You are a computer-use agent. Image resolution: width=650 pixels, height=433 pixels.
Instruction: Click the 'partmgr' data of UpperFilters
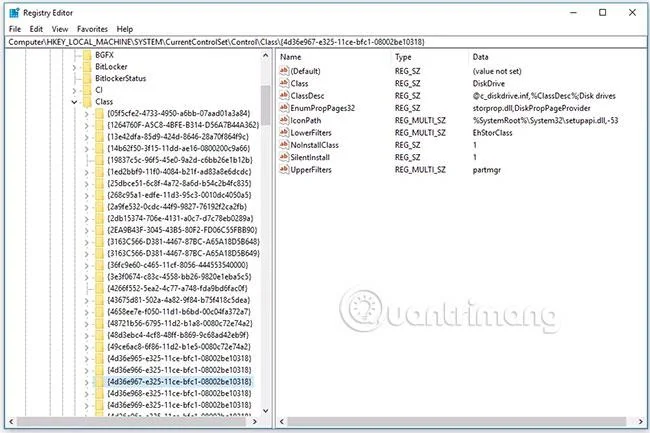(x=487, y=170)
